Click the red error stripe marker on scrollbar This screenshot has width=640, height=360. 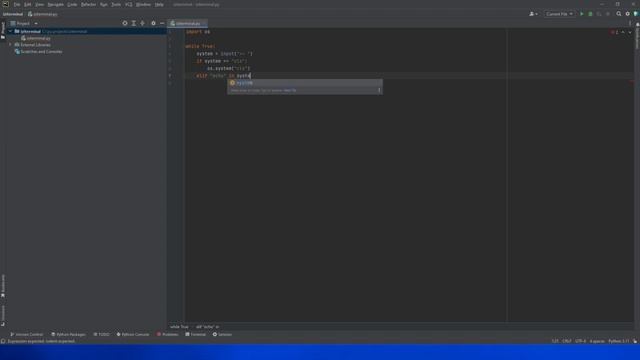[631, 82]
